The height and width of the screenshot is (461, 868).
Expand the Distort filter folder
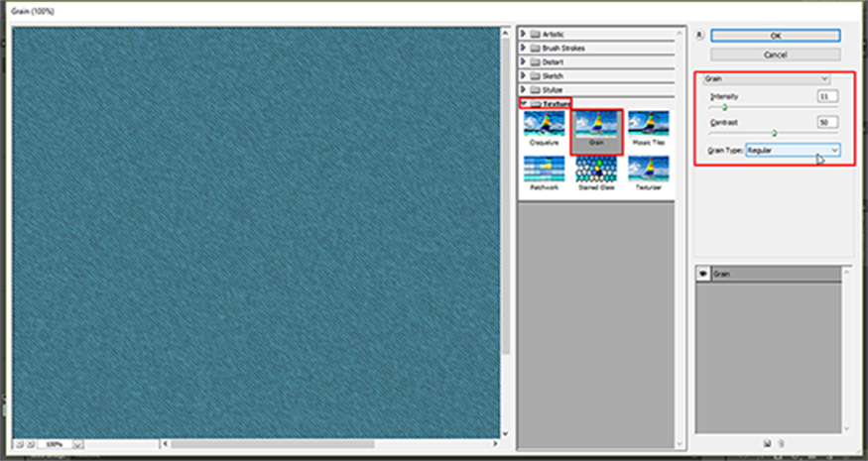pyautogui.click(x=523, y=62)
